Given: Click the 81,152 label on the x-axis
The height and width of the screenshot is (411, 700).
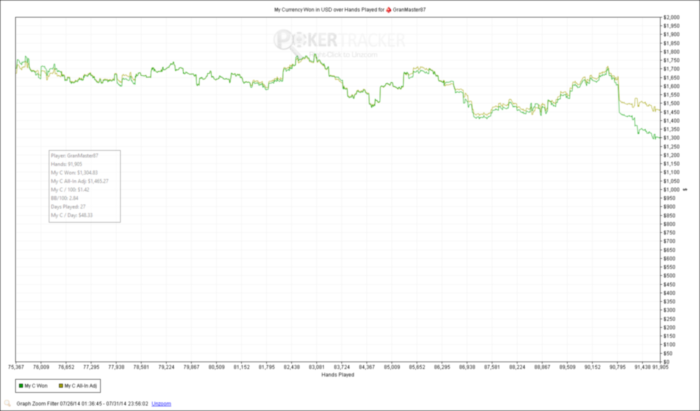Looking at the screenshot, I should (x=242, y=367).
